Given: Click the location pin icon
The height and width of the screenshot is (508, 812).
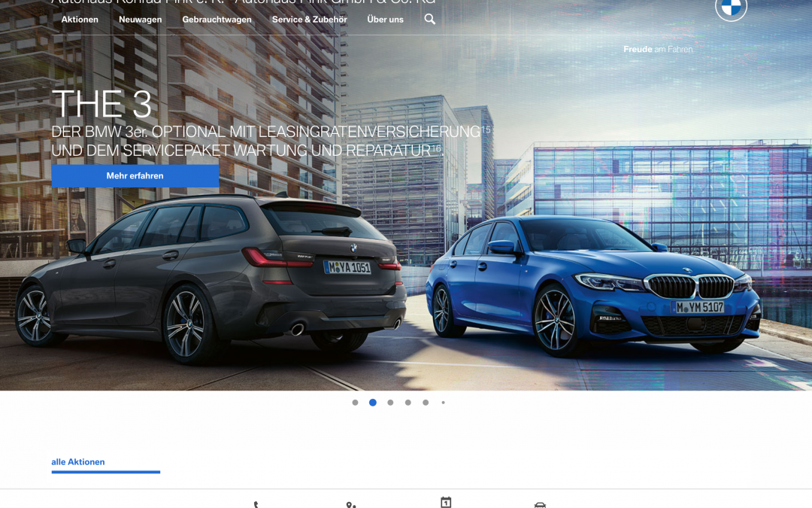Looking at the screenshot, I should (350, 505).
